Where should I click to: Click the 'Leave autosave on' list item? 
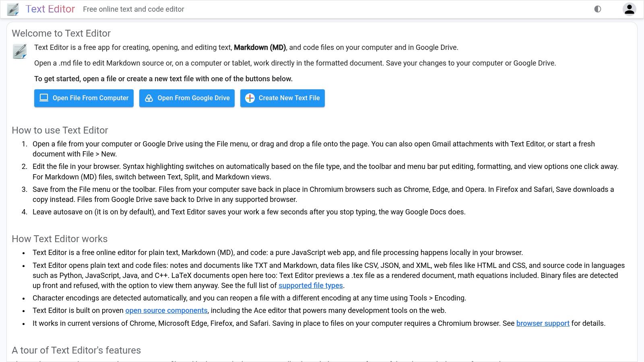[x=249, y=212]
